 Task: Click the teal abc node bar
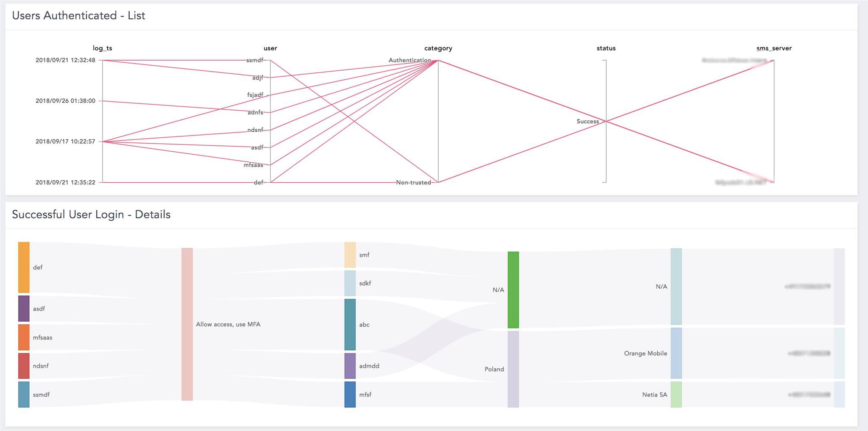[x=350, y=325]
